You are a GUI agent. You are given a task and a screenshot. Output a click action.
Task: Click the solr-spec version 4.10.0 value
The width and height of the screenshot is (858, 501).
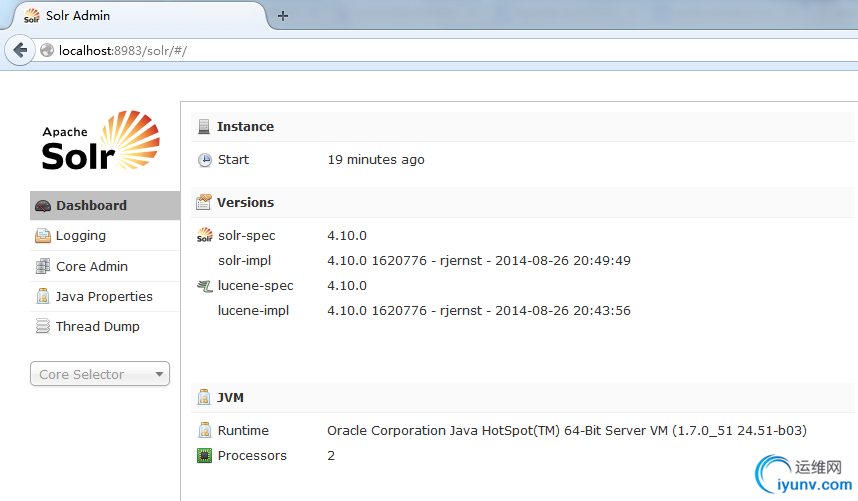point(347,236)
